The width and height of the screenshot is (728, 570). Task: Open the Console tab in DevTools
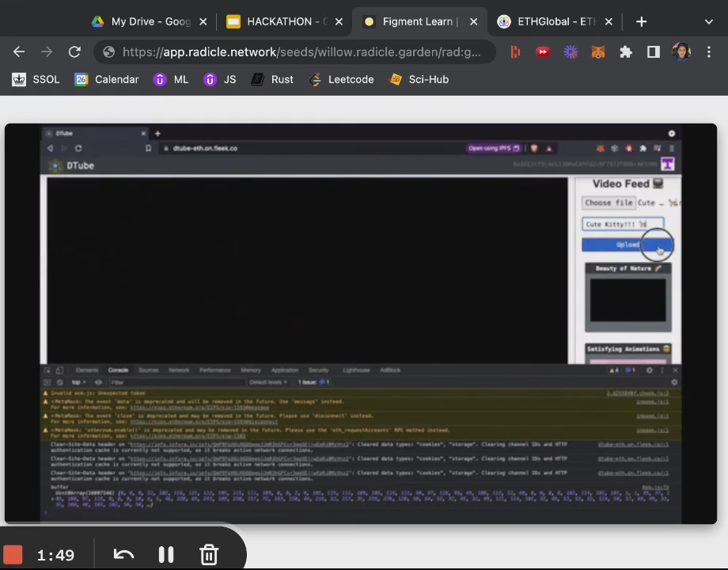click(118, 370)
